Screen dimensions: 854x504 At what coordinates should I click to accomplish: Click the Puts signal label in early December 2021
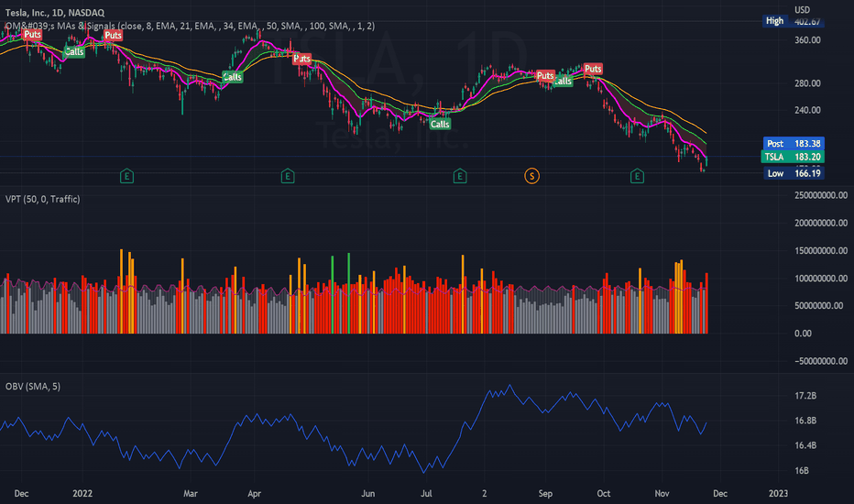click(32, 34)
